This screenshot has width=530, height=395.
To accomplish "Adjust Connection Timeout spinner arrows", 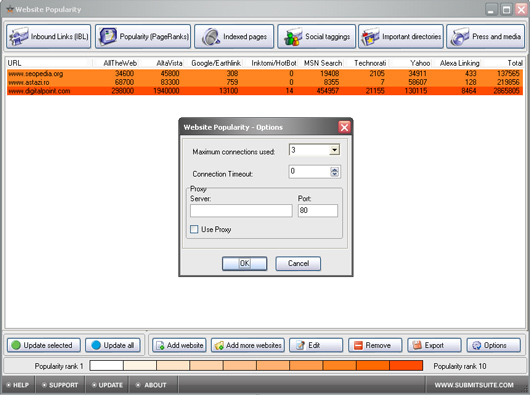I will point(334,172).
